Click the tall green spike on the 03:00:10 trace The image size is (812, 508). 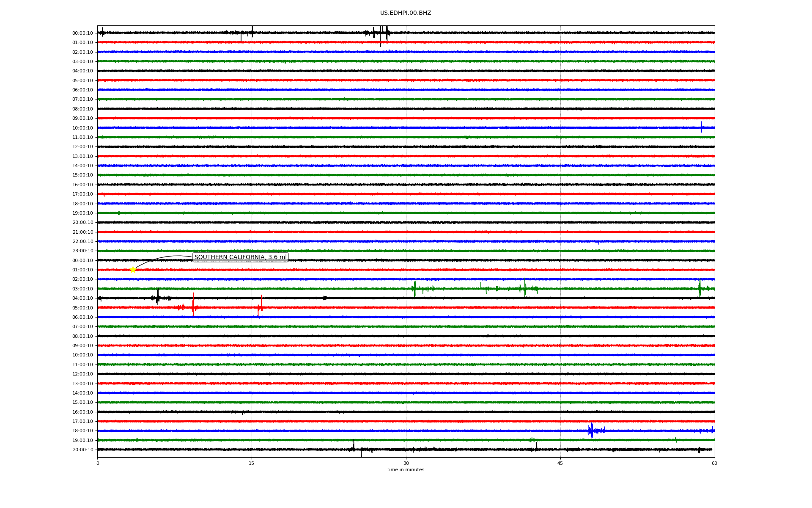click(x=525, y=287)
